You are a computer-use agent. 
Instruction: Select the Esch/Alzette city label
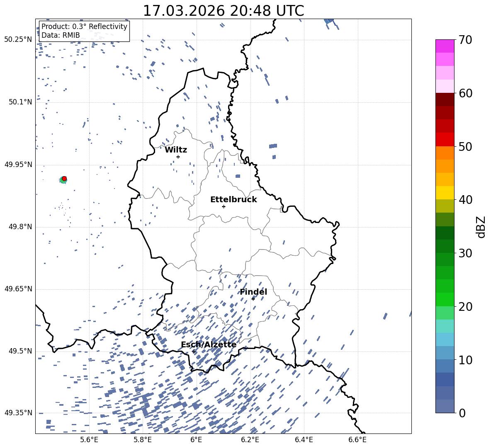209,344
